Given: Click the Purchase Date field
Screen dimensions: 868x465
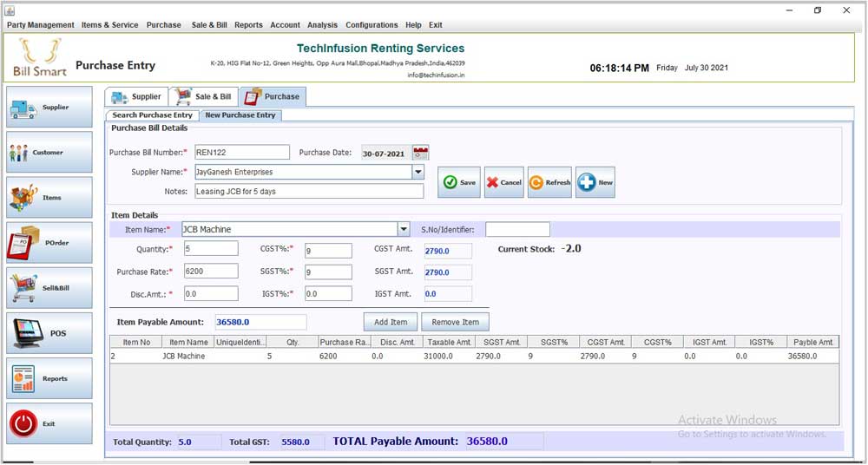Looking at the screenshot, I should 386,154.
